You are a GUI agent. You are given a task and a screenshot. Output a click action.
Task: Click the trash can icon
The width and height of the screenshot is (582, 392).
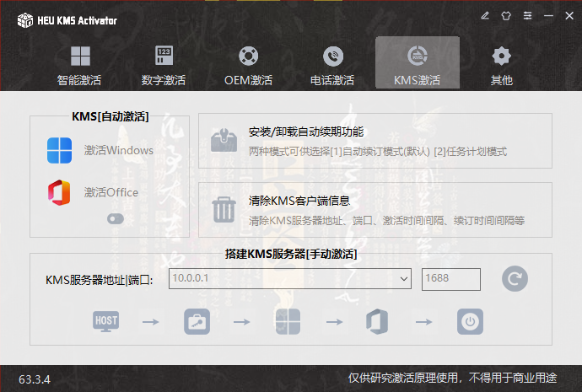224,210
